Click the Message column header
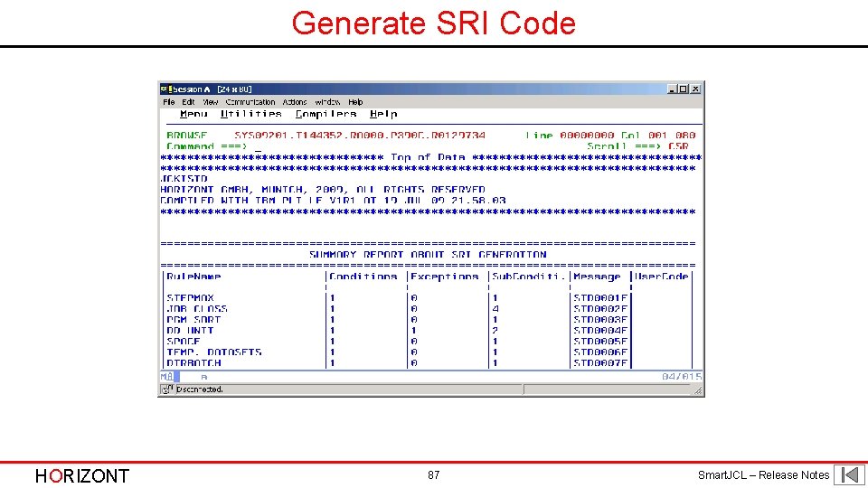The height and width of the screenshot is (488, 868). point(597,277)
